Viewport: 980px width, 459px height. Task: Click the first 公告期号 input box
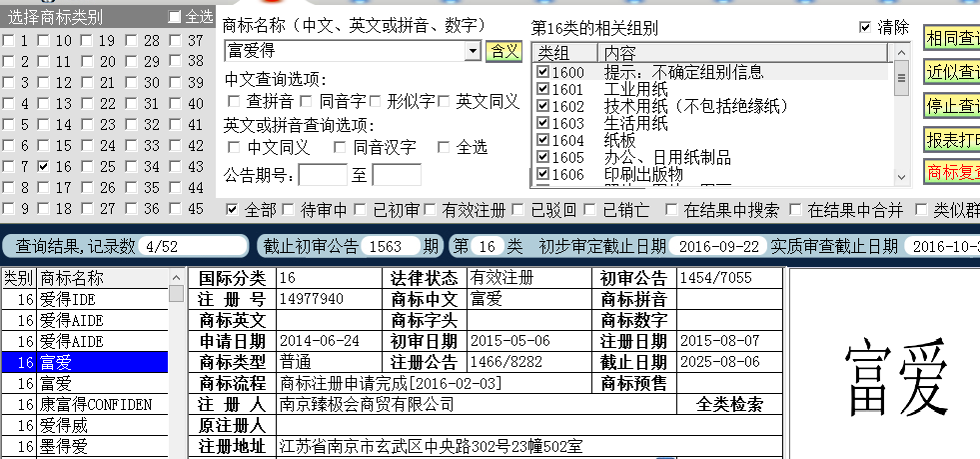click(x=323, y=175)
